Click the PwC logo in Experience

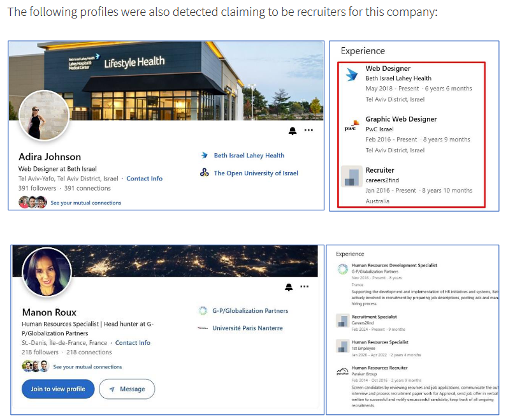pyautogui.click(x=351, y=126)
